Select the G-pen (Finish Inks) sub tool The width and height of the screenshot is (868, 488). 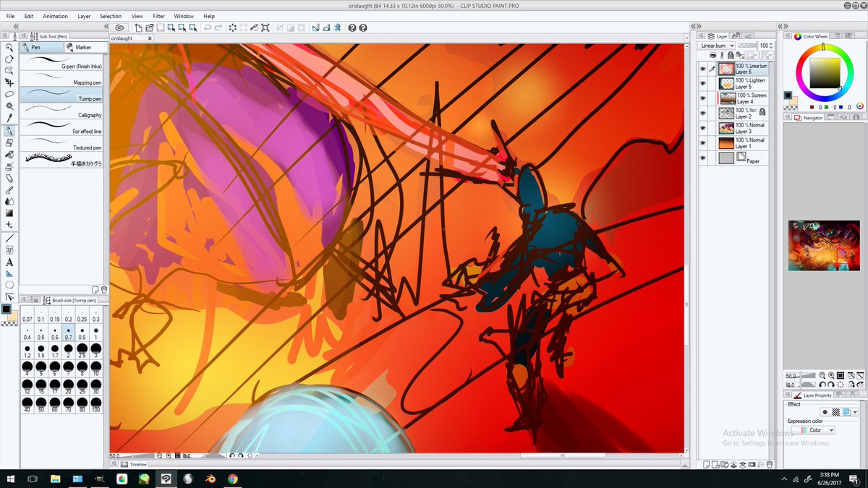[x=61, y=61]
